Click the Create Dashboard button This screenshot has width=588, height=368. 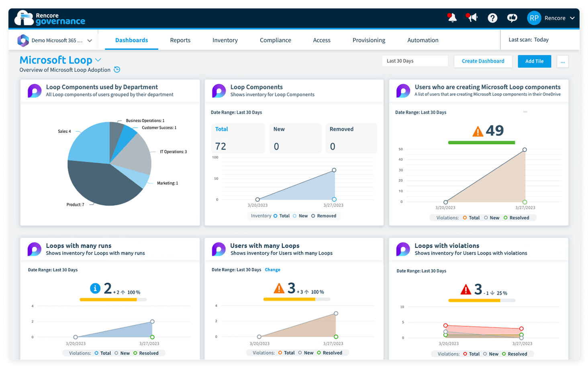pyautogui.click(x=483, y=61)
